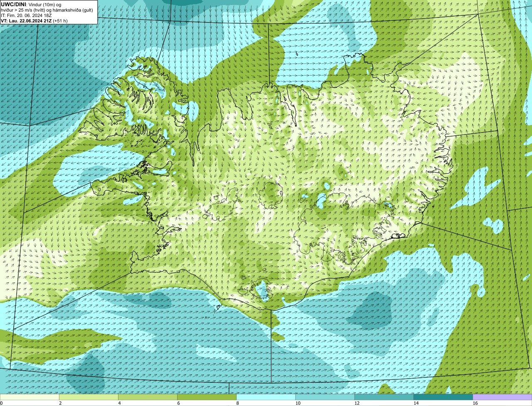Viewport: 532px width, 406px height.
Task: Pick the cyan 10–12 m/s legend swatch
Action: pos(325,397)
